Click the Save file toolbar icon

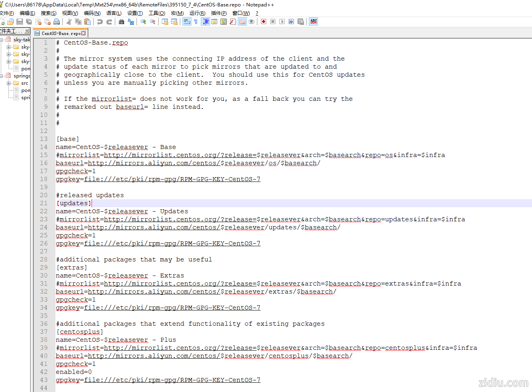[x=20, y=22]
